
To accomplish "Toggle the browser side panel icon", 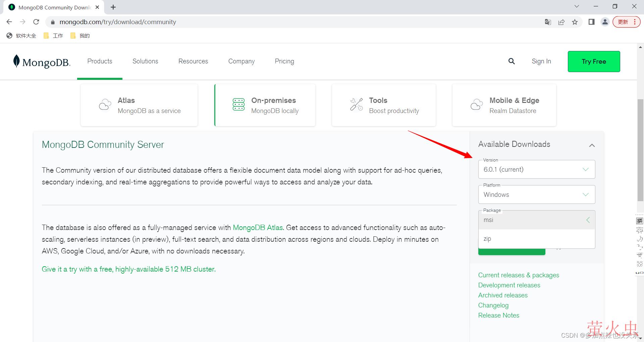I will 591,22.
